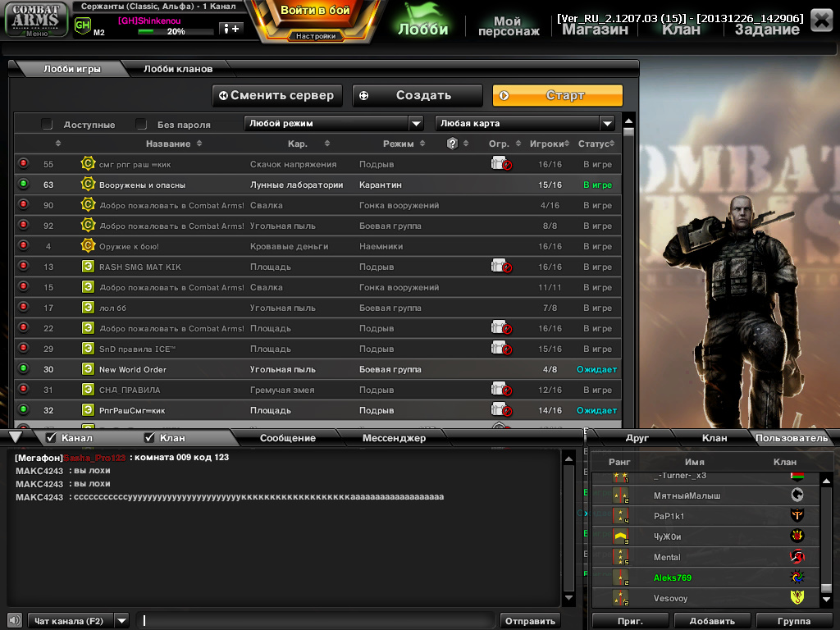Viewport: 840px width, 630px height.
Task: Click the restriction icon on room 31
Action: [501, 389]
